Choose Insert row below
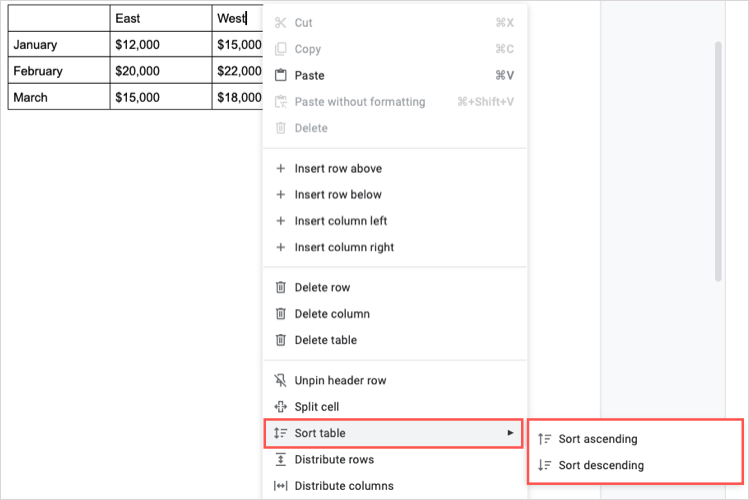Image resolution: width=749 pixels, height=500 pixels. click(338, 195)
